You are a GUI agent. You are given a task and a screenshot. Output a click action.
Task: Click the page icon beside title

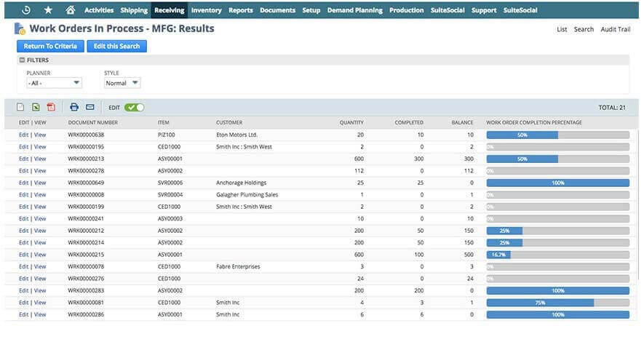20,28
